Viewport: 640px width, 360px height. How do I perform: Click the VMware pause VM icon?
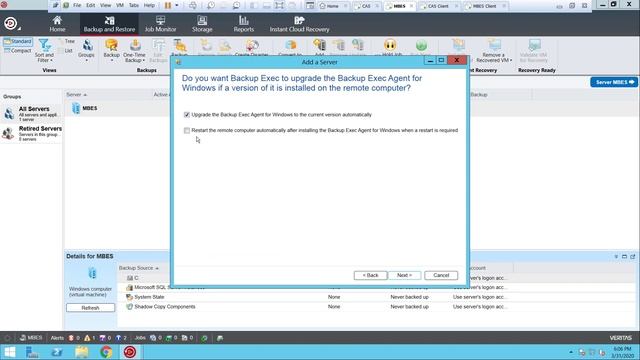tap(168, 5)
